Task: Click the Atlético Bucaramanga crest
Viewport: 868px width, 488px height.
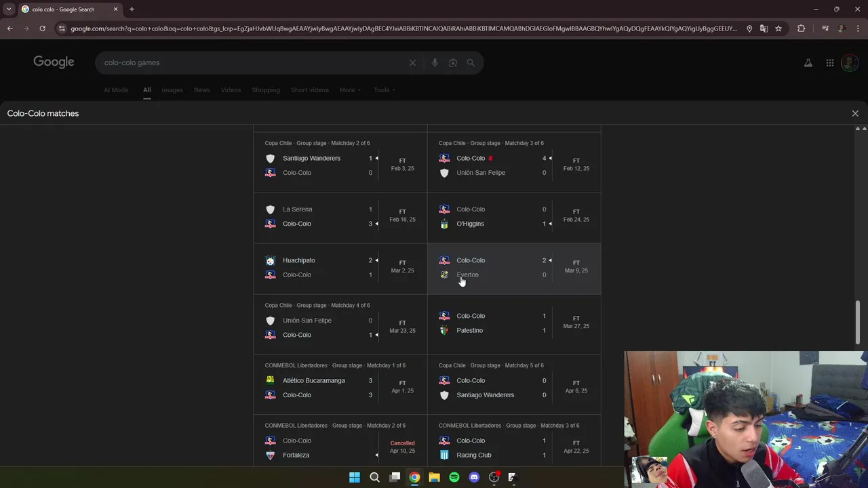Action: coord(270,380)
